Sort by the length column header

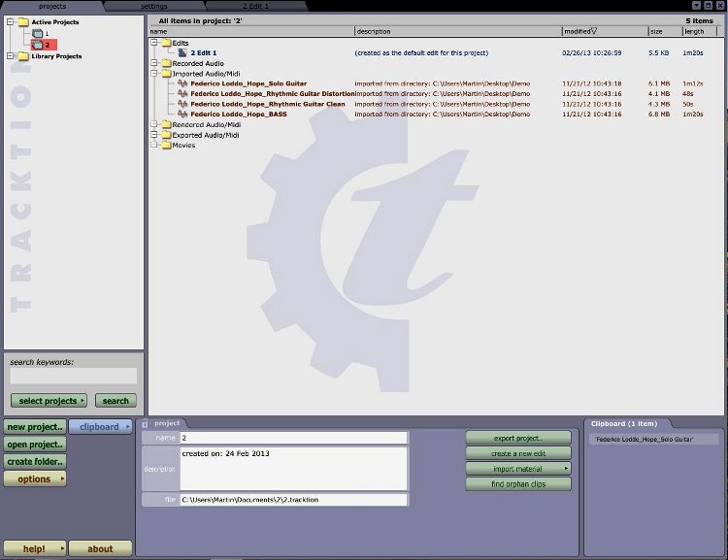[x=700, y=32]
